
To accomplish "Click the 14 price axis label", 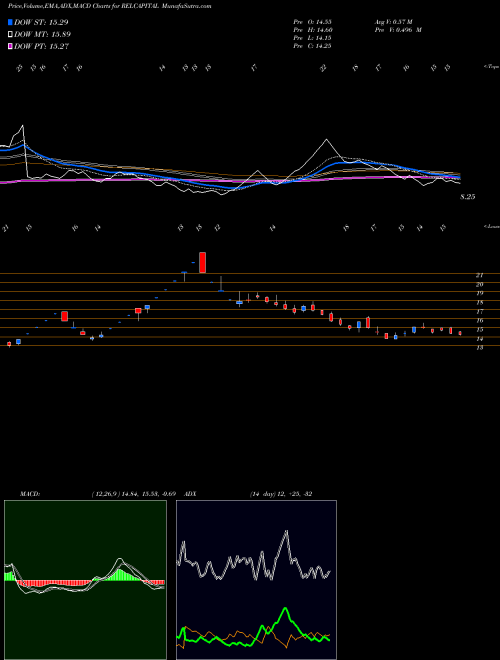I will [479, 339].
